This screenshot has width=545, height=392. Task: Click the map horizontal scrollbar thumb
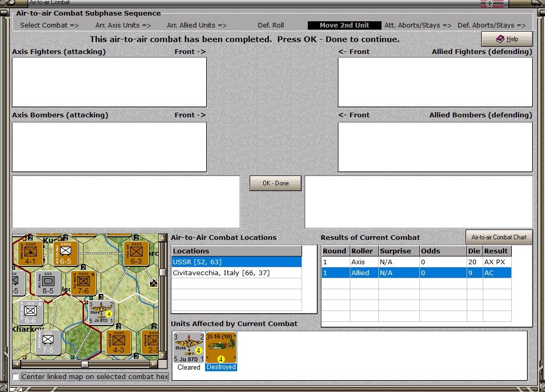coord(85,364)
